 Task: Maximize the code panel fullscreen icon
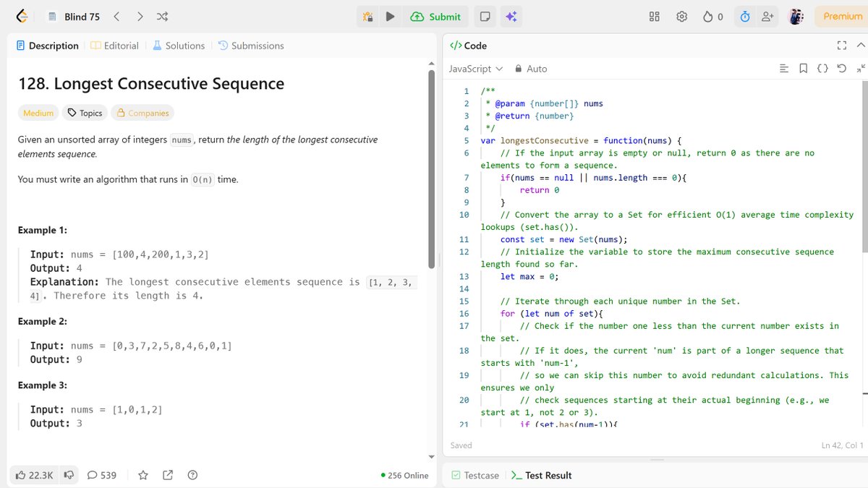pos(841,46)
